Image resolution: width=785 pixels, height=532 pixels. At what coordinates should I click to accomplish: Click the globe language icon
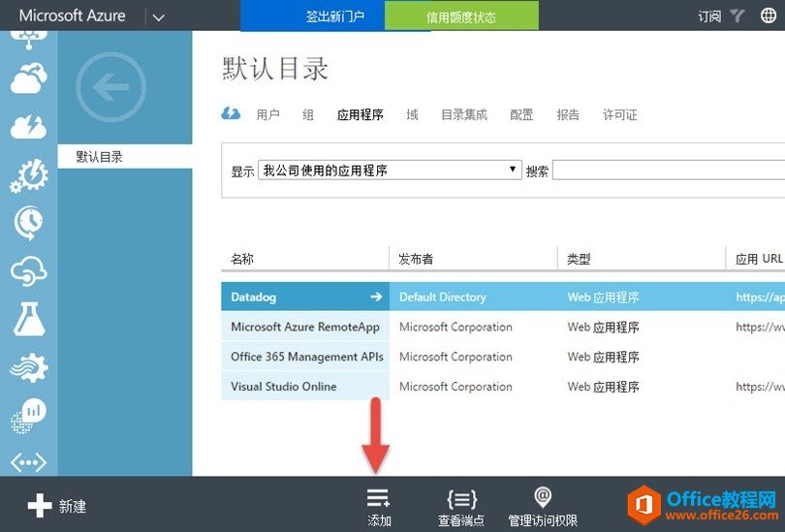(769, 16)
